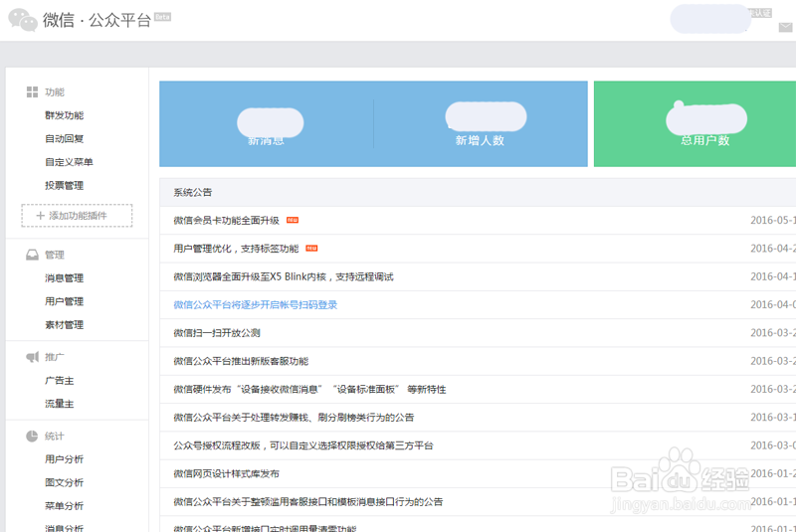The height and width of the screenshot is (532, 796).
Task: Click the 微信·公众平台 title text
Action: (97, 20)
